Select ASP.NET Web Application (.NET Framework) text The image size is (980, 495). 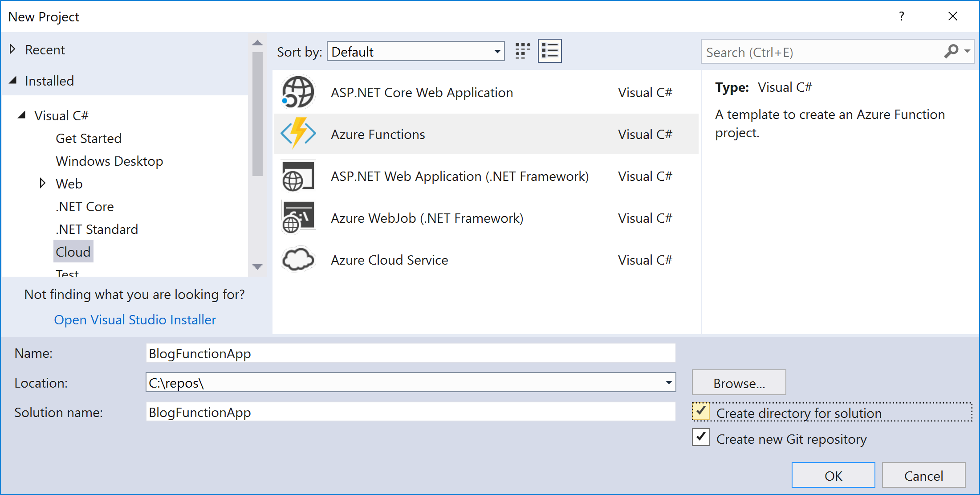pyautogui.click(x=460, y=176)
